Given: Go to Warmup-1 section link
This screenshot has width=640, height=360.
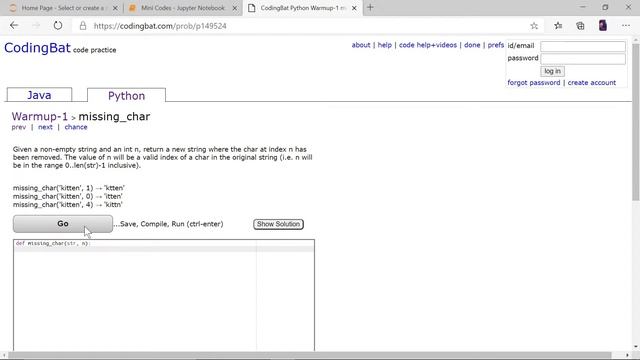Looking at the screenshot, I should [x=40, y=116].
